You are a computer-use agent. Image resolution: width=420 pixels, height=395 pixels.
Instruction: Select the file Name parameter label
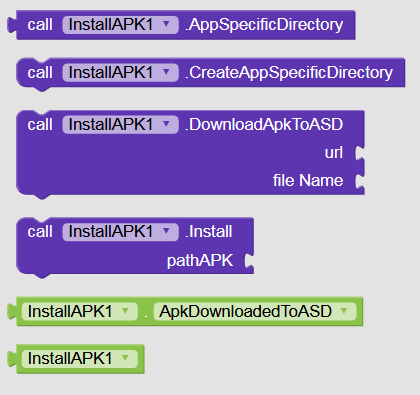coord(308,181)
